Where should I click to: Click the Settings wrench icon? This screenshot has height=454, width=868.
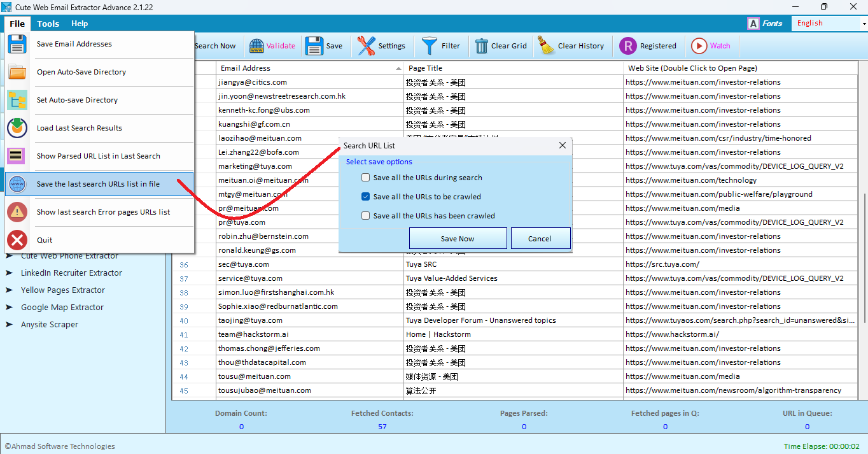(366, 46)
